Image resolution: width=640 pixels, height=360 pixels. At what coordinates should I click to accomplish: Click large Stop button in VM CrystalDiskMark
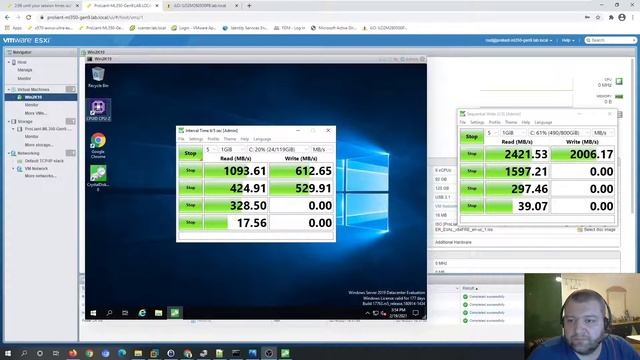(x=190, y=153)
